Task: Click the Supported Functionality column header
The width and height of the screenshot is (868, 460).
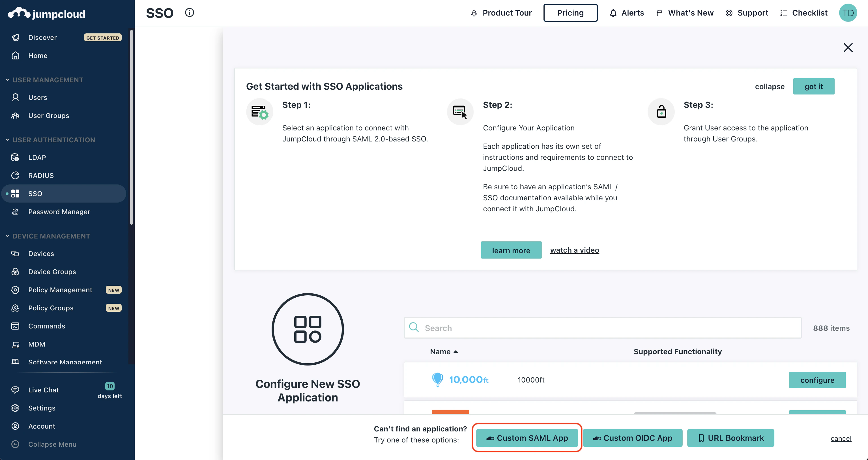Action: [x=678, y=351]
